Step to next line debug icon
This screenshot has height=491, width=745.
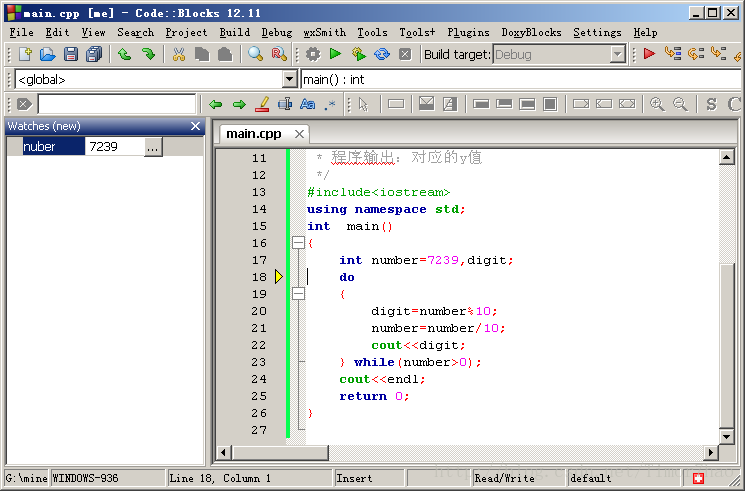point(696,54)
